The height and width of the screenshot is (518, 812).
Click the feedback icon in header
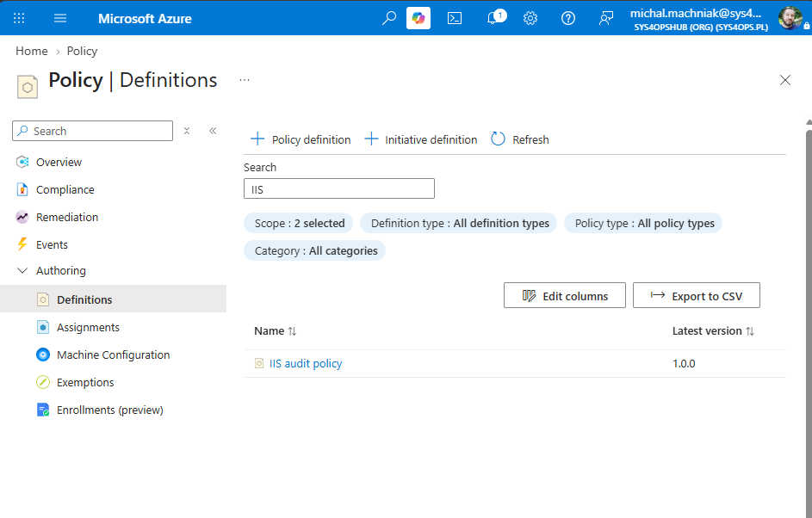606,18
